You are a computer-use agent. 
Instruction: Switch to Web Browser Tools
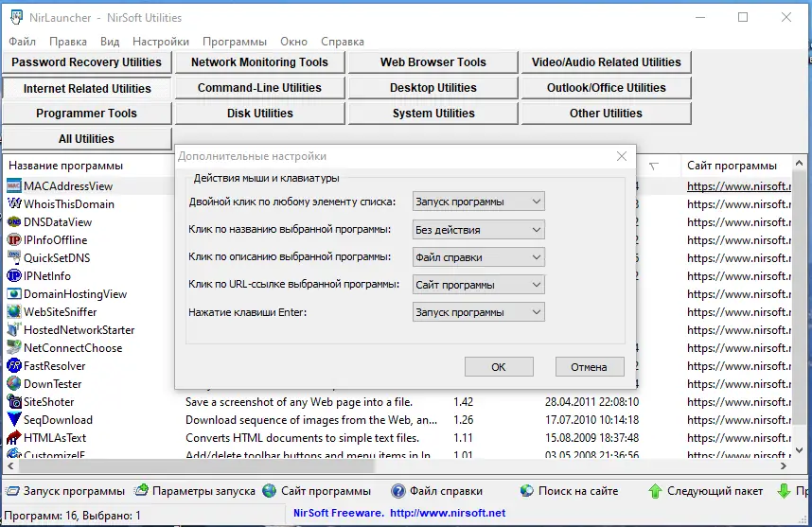point(432,62)
